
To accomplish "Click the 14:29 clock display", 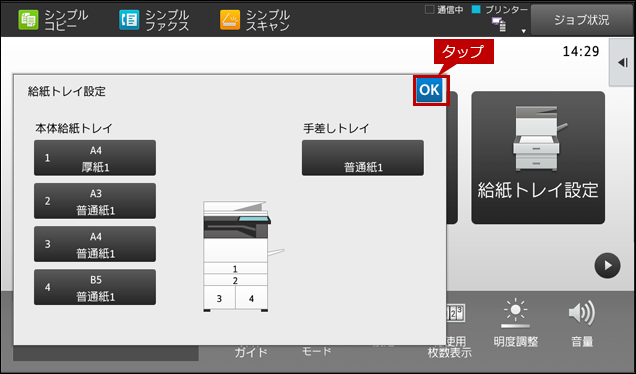I will point(581,52).
